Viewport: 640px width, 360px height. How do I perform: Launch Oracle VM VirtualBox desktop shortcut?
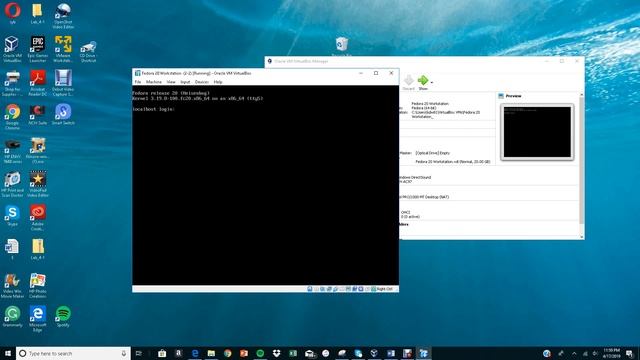[x=12, y=49]
